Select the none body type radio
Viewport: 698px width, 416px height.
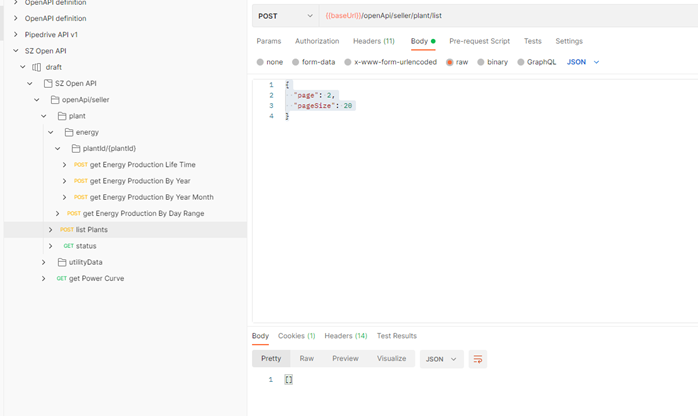point(261,62)
